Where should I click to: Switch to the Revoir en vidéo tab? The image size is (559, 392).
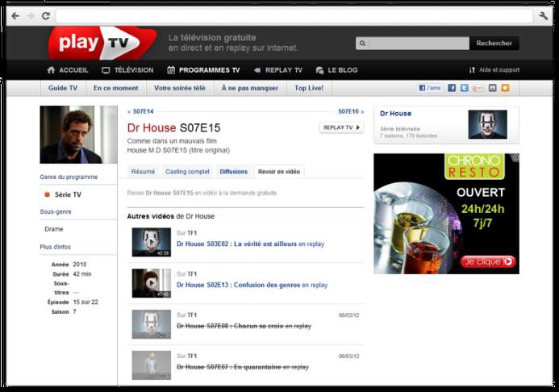(x=279, y=172)
